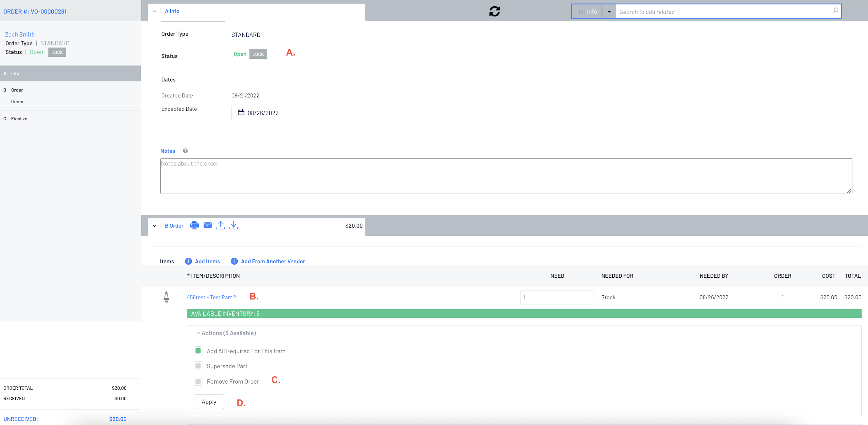Click the Notes label link

point(168,151)
